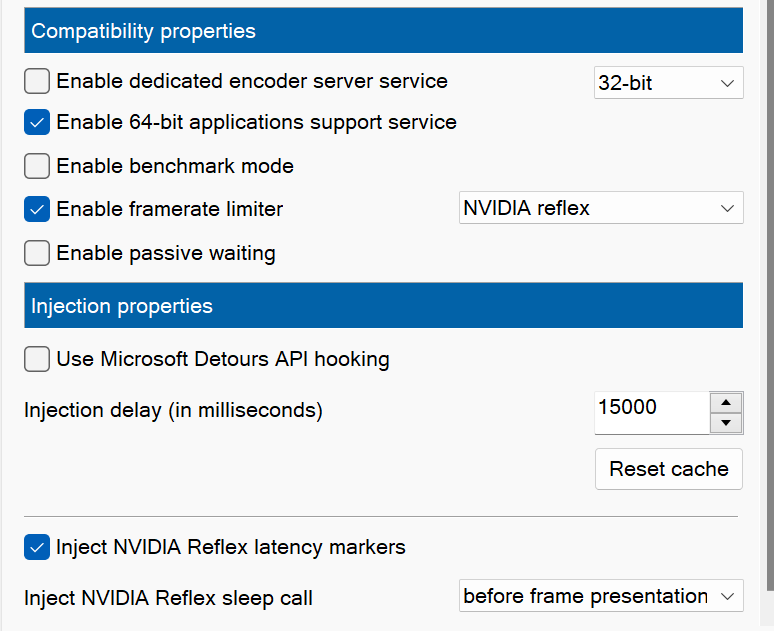Enable dedicated encoder server service
The height and width of the screenshot is (631, 774).
pos(37,81)
